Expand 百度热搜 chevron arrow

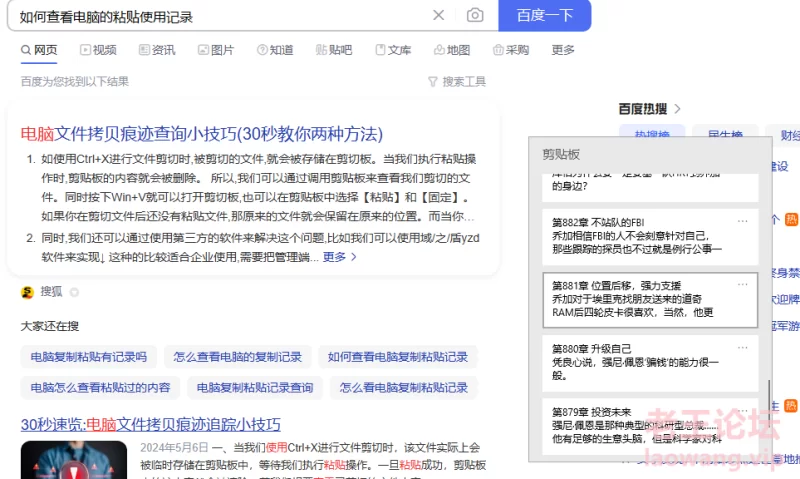tap(677, 109)
